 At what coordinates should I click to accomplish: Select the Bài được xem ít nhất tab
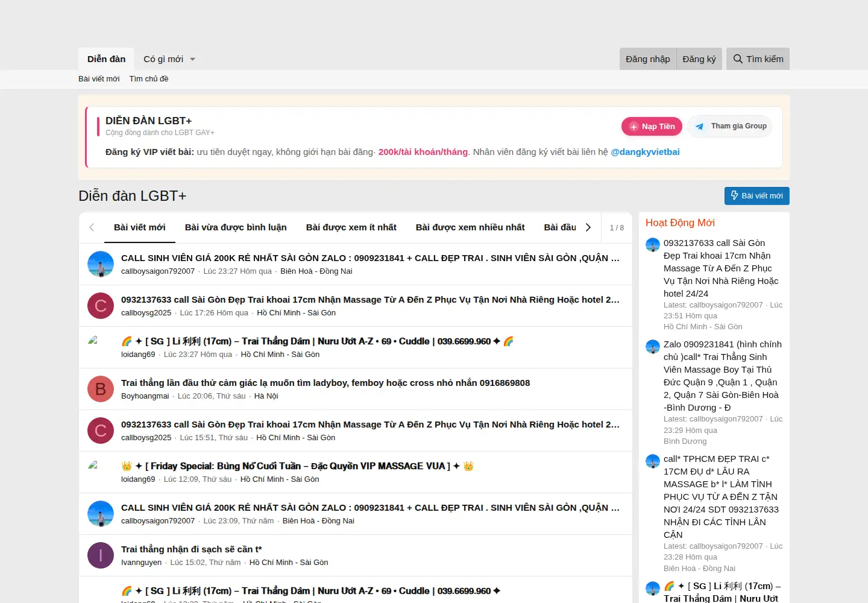[351, 227]
